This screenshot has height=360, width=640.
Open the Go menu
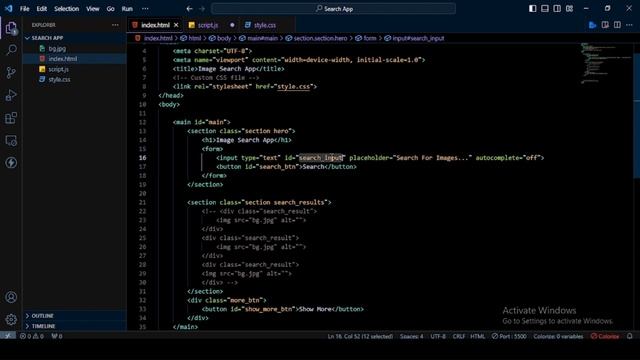(111, 9)
